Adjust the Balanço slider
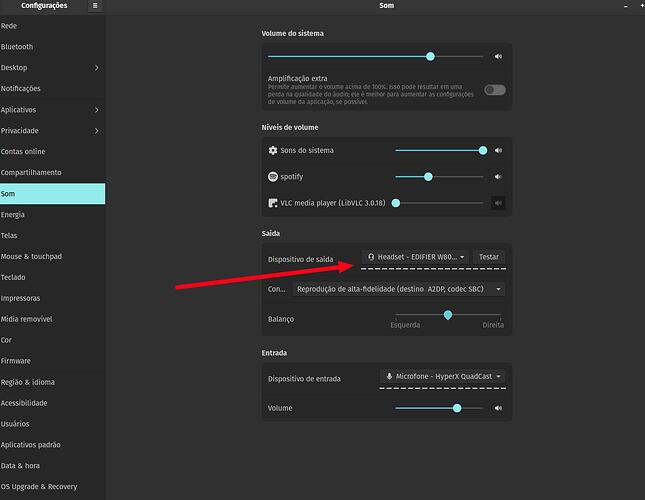 448,315
